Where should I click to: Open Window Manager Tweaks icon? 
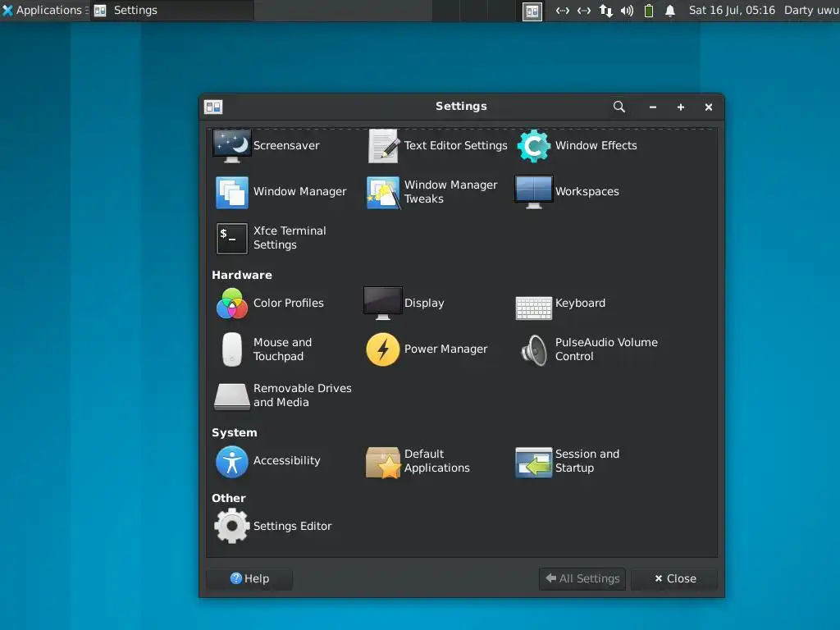point(383,192)
